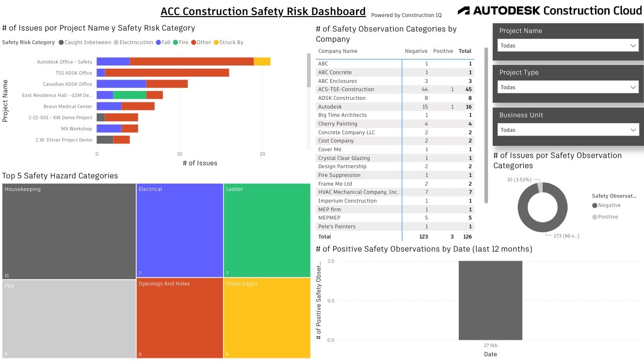Image resolution: width=644 pixels, height=364 pixels.
Task: Select Positive legend item in donut chart
Action: (x=605, y=217)
